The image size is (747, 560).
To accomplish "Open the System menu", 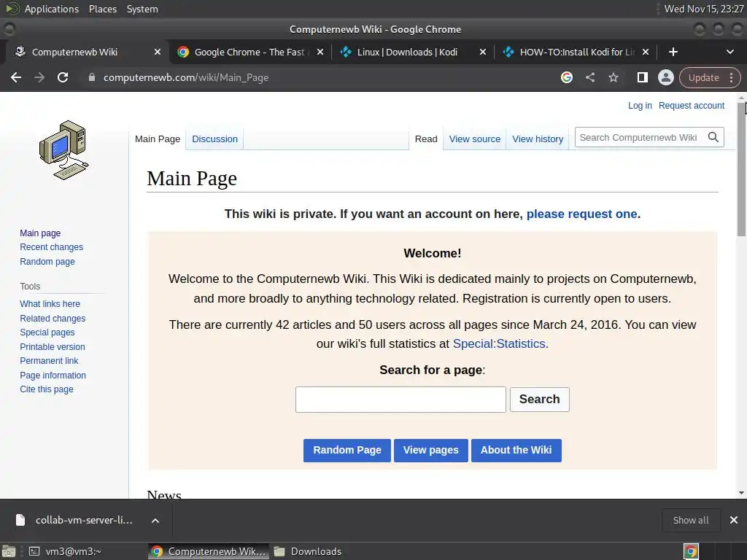I will [142, 9].
